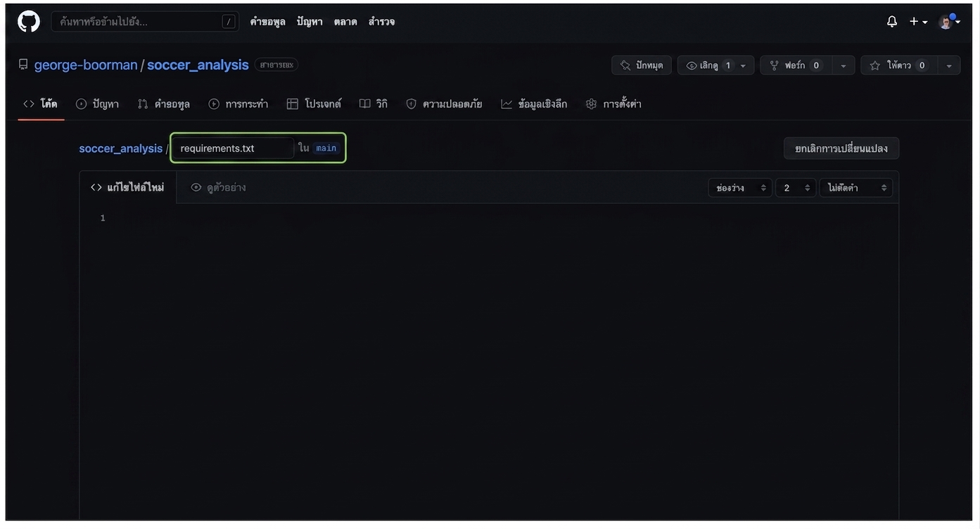Open ตลาด in top navigation

(x=345, y=22)
